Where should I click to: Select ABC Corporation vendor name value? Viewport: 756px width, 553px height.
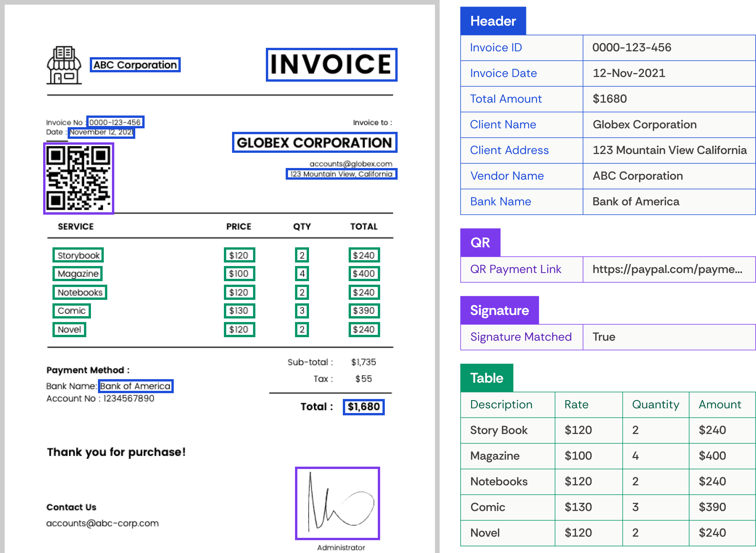(x=637, y=176)
